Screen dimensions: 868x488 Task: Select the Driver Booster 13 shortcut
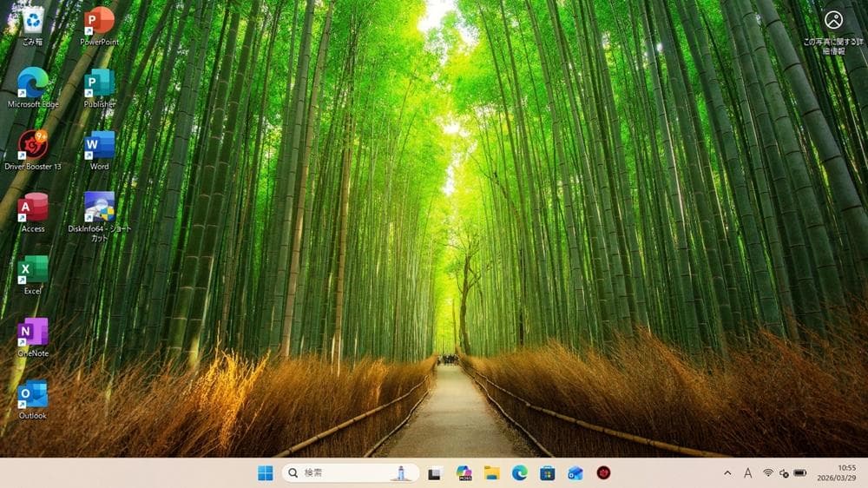tap(33, 150)
